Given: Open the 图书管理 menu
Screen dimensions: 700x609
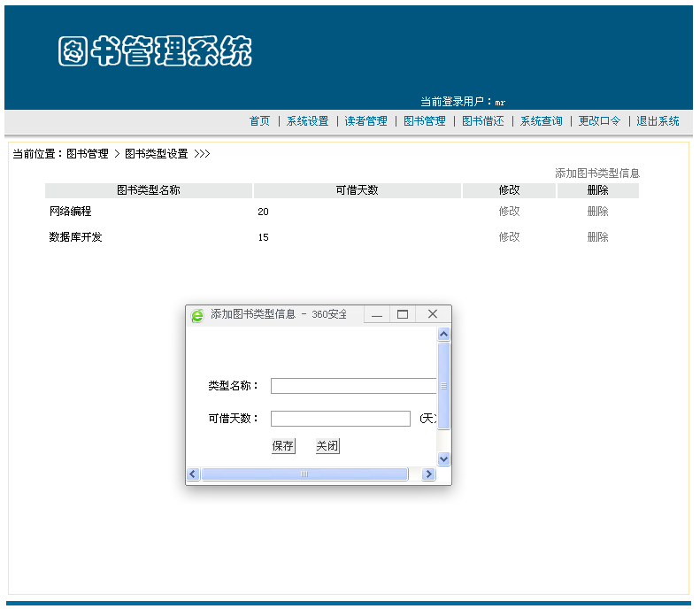Looking at the screenshot, I should [x=425, y=121].
